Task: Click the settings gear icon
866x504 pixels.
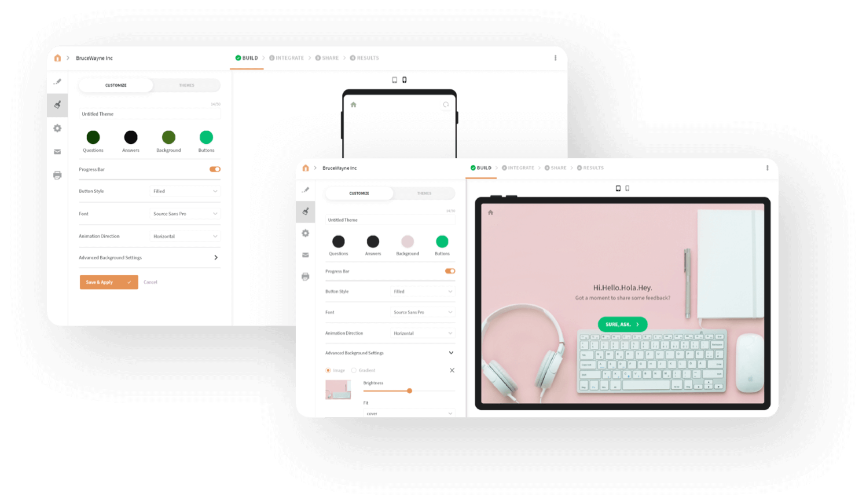Action: [58, 128]
